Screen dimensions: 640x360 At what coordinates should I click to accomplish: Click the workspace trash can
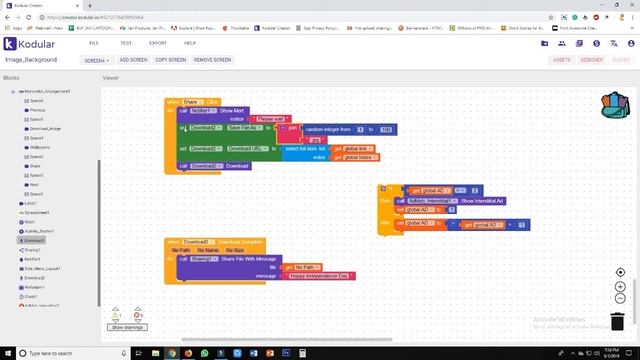(x=618, y=321)
